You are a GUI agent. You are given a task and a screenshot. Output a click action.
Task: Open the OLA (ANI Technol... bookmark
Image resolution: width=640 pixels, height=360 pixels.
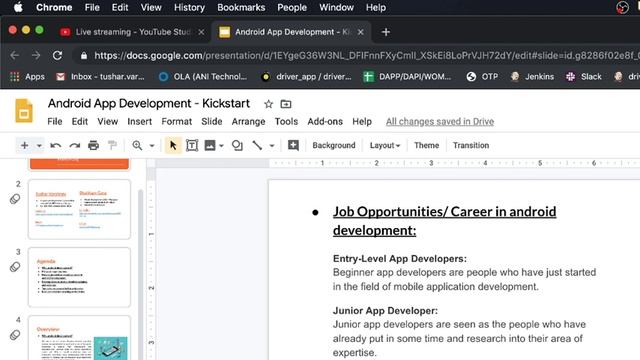(x=203, y=77)
